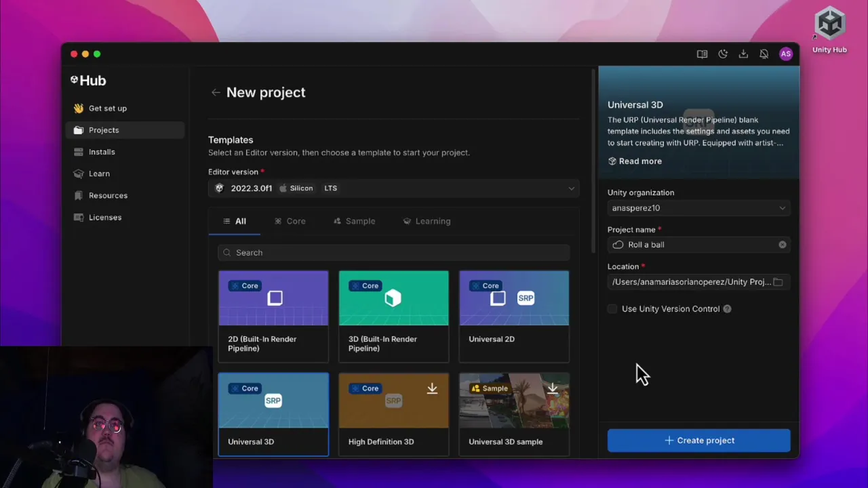The image size is (868, 488).
Task: Click the Unity Hub logo in the sidebar
Action: (88, 80)
